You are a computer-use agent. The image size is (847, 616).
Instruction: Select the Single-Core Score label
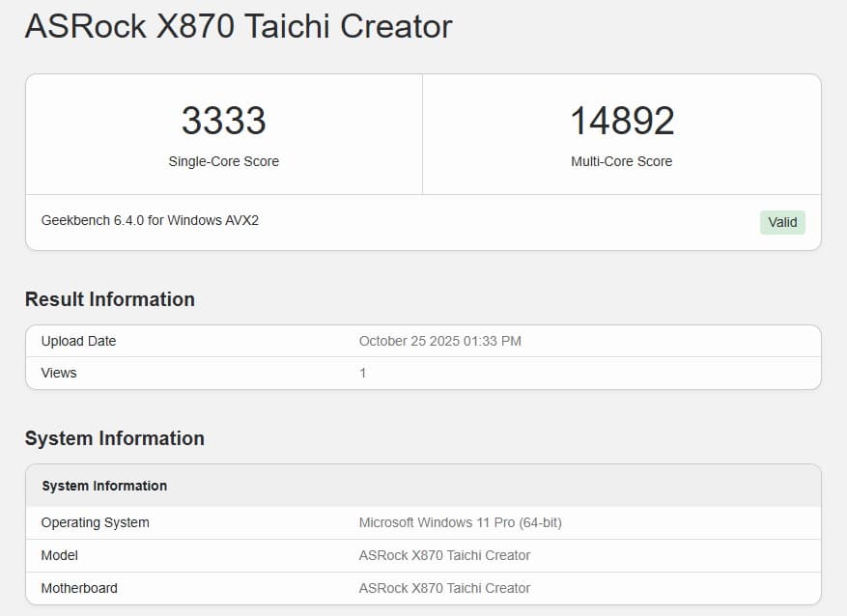click(223, 161)
